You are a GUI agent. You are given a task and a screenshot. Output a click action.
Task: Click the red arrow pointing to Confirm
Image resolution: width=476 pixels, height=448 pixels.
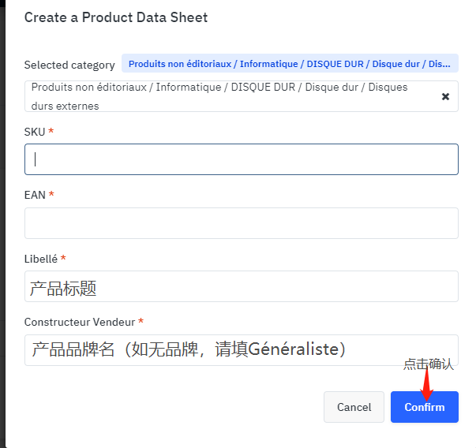426,385
